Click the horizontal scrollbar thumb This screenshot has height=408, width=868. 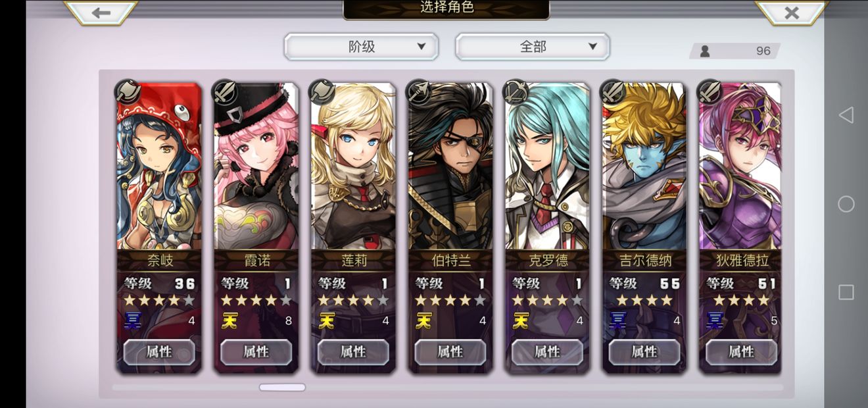pyautogui.click(x=282, y=388)
